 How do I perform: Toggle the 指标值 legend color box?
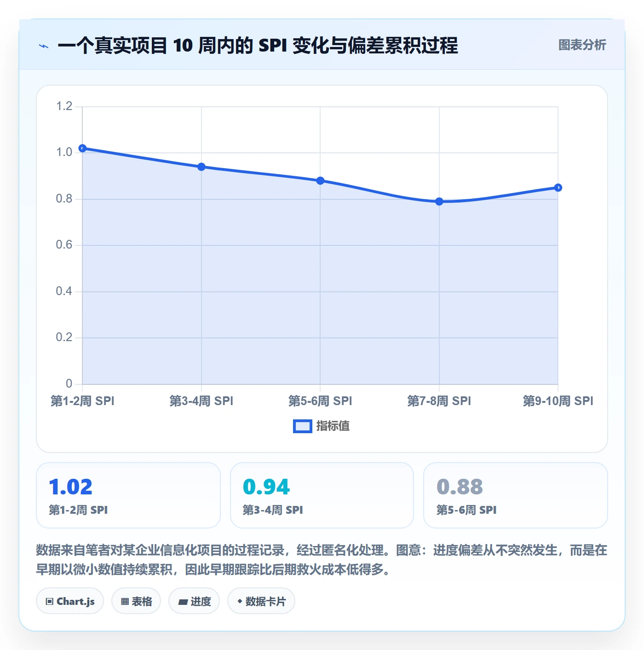(x=303, y=426)
